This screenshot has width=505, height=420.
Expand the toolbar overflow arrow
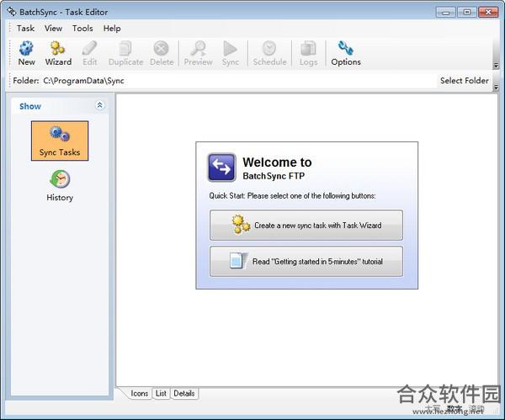496,66
